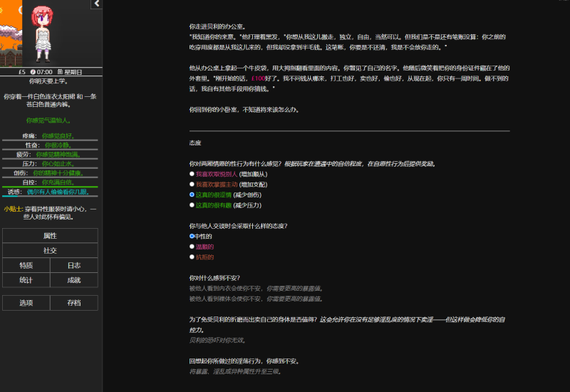This screenshot has width=570, height=392.
Task: Open the 选项 options menu
Action: click(x=26, y=303)
